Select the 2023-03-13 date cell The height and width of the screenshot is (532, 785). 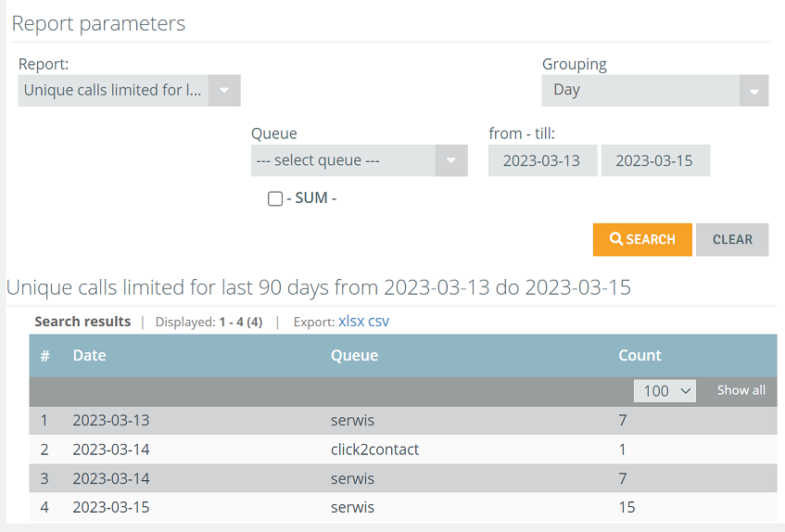pyautogui.click(x=111, y=421)
